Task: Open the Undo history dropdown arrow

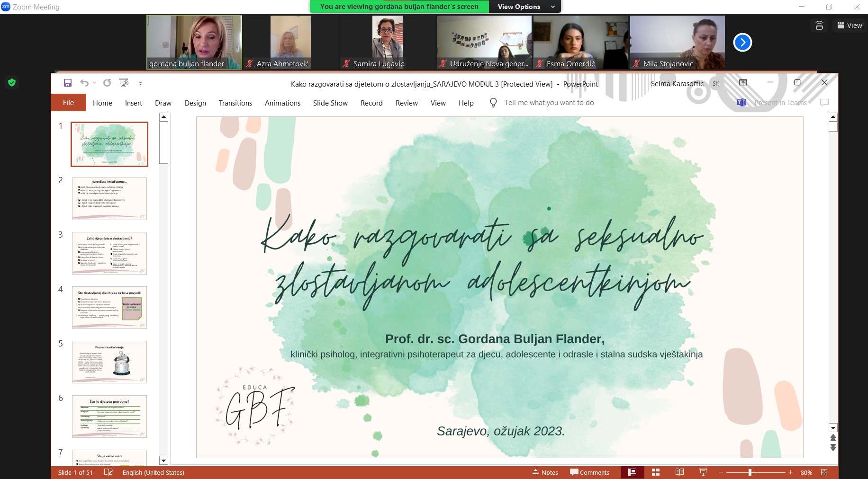Action: coord(95,83)
